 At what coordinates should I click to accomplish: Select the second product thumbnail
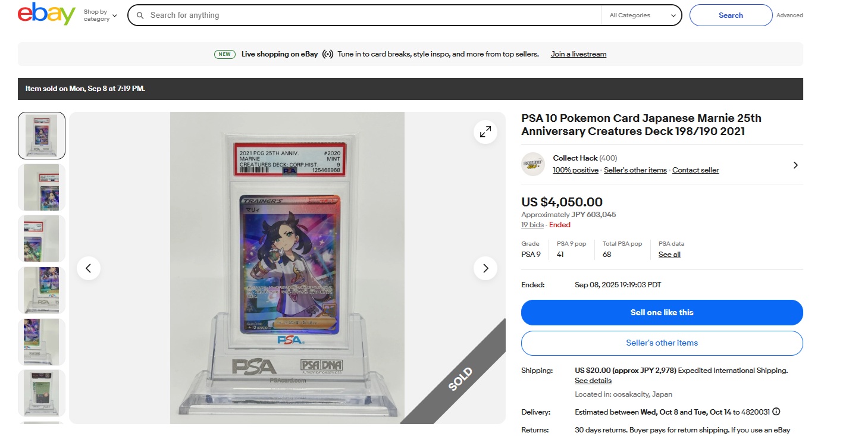42,187
